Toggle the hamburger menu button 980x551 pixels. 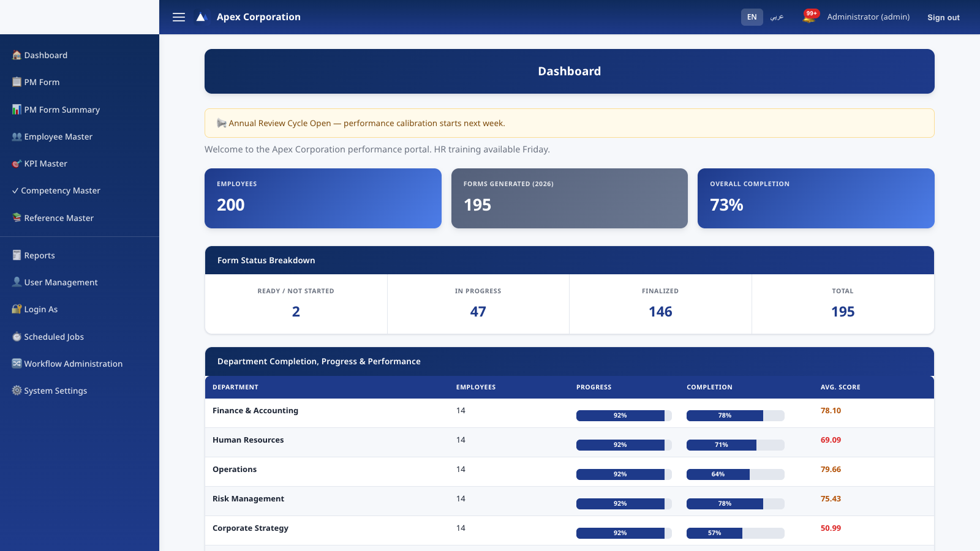(179, 17)
